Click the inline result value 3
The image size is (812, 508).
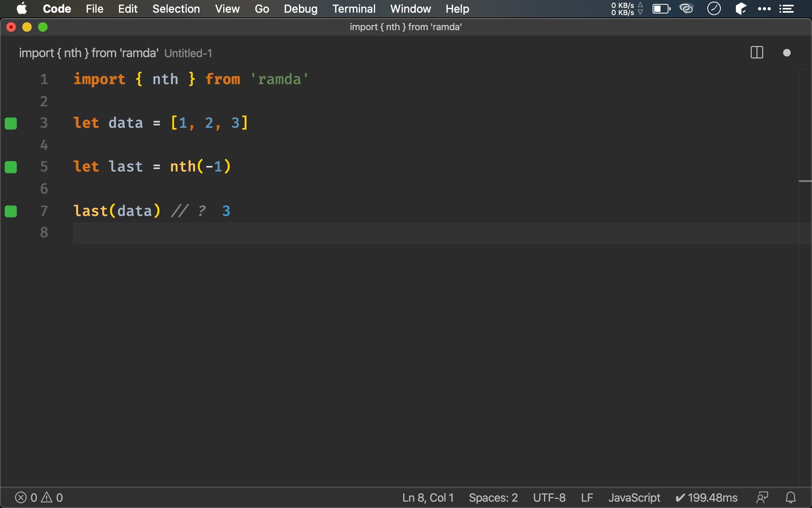tap(226, 211)
